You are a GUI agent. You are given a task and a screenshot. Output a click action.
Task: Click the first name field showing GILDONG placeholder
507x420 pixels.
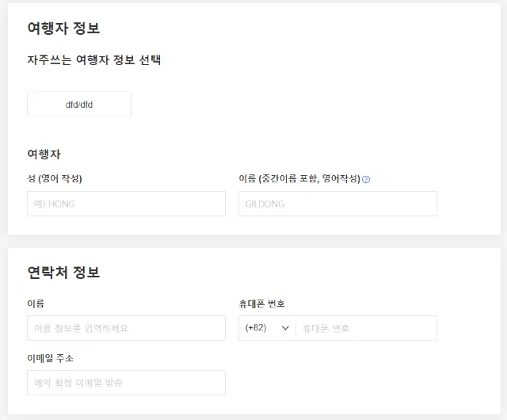point(337,204)
